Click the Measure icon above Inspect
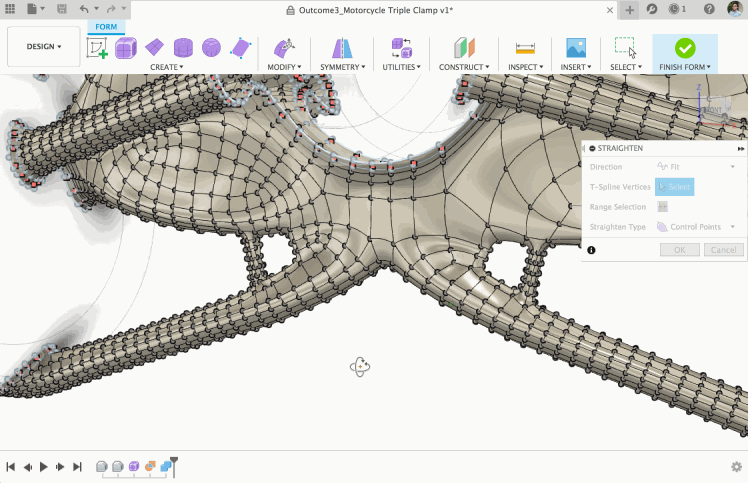Image resolution: width=748 pixels, height=483 pixels. pyautogui.click(x=523, y=48)
